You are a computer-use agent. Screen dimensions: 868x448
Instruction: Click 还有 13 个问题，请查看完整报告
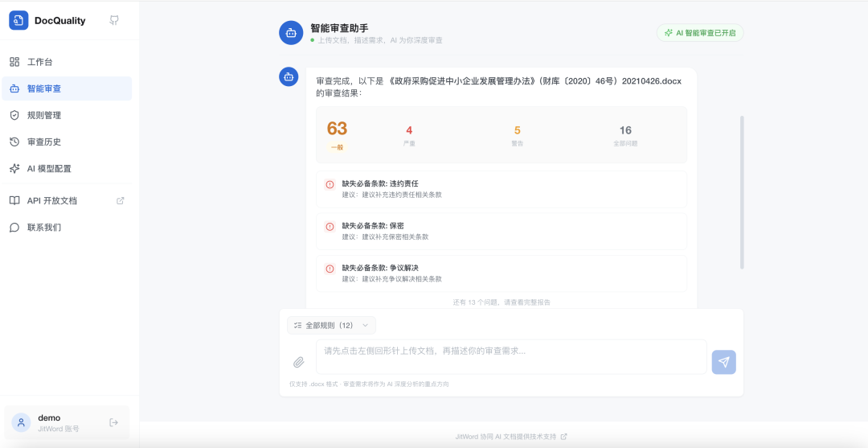(x=502, y=302)
